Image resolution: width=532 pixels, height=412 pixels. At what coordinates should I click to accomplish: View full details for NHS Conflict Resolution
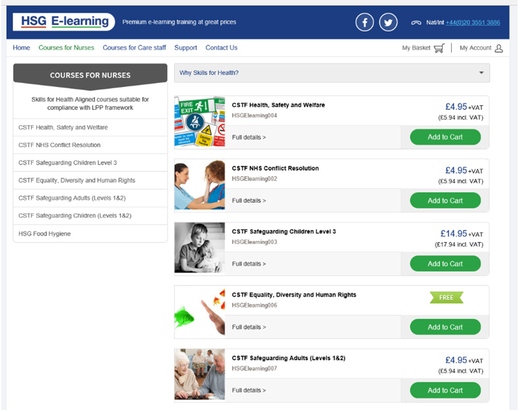pyautogui.click(x=249, y=201)
